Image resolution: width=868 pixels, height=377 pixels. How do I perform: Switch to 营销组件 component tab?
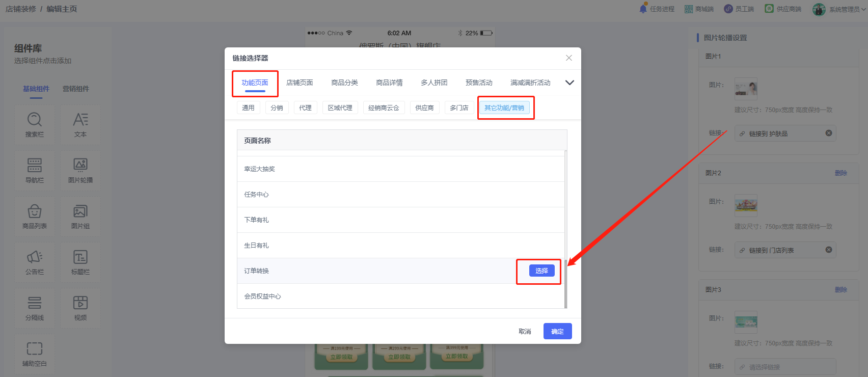pos(76,89)
